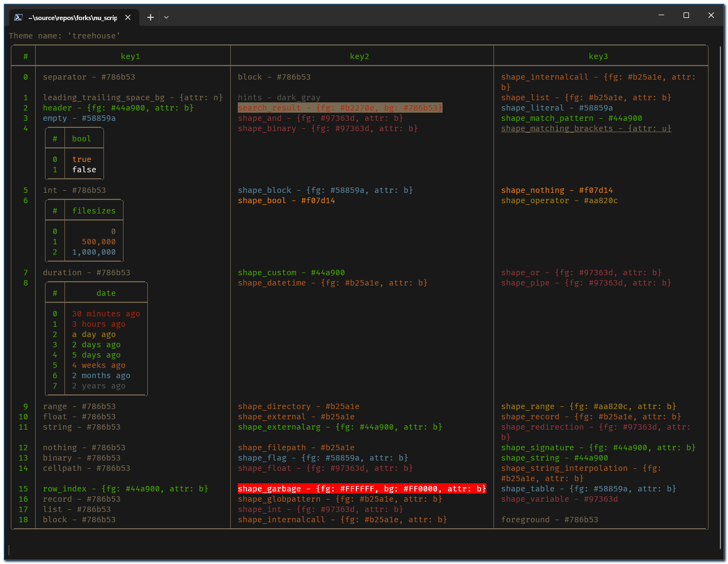Click 'cellpath - #786b53' entry
The height and width of the screenshot is (564, 728).
coord(87,468)
